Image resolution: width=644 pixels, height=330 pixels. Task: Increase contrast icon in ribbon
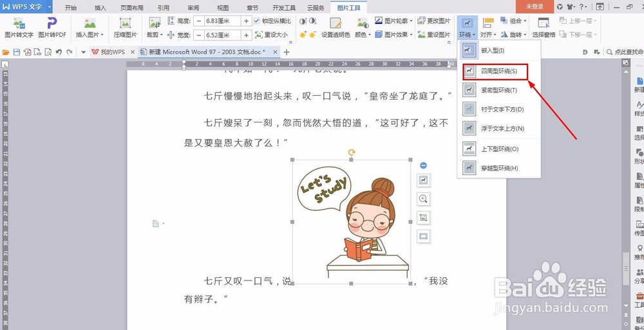tap(303, 21)
